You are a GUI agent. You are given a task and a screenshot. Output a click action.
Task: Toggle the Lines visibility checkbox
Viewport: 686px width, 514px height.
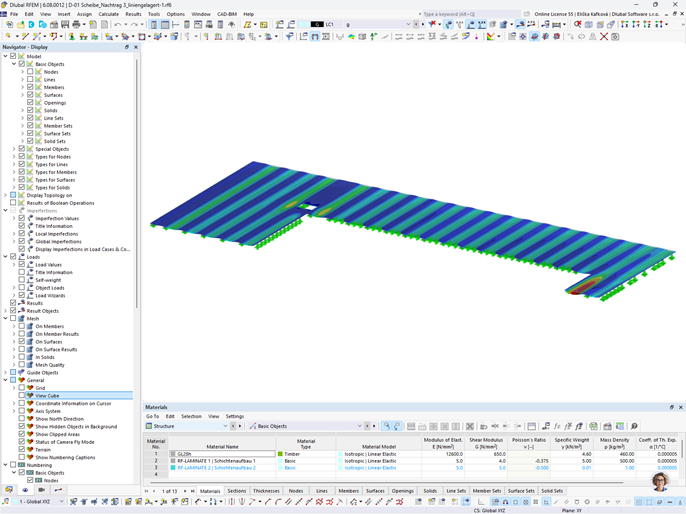click(x=30, y=79)
